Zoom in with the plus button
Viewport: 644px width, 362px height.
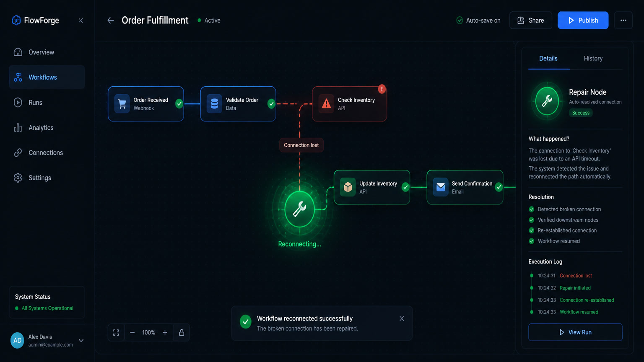click(x=165, y=333)
